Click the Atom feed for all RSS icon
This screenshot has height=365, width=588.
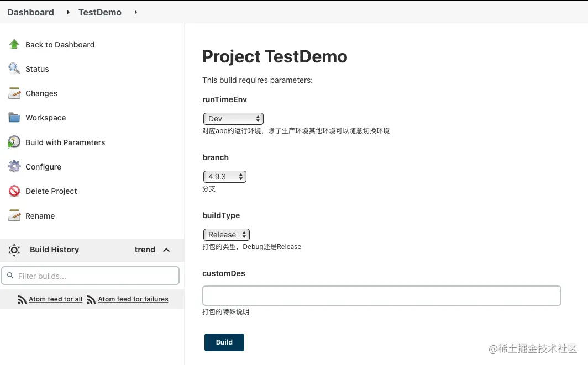(x=22, y=300)
